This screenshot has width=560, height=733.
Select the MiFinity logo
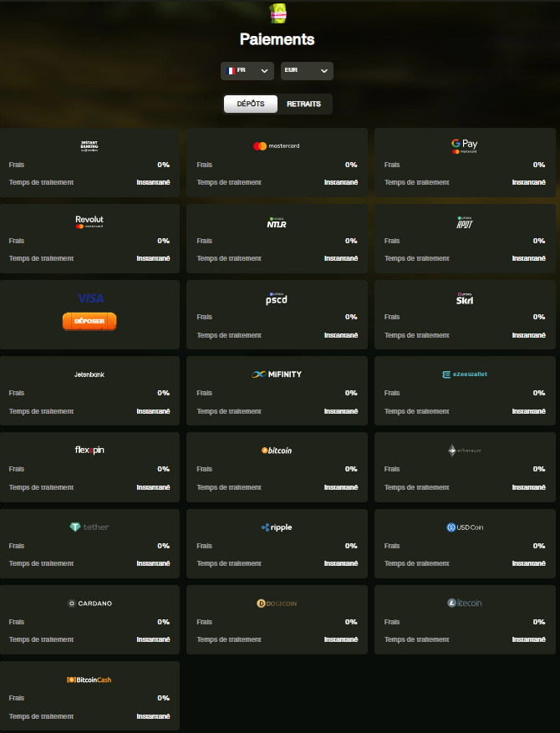click(277, 374)
